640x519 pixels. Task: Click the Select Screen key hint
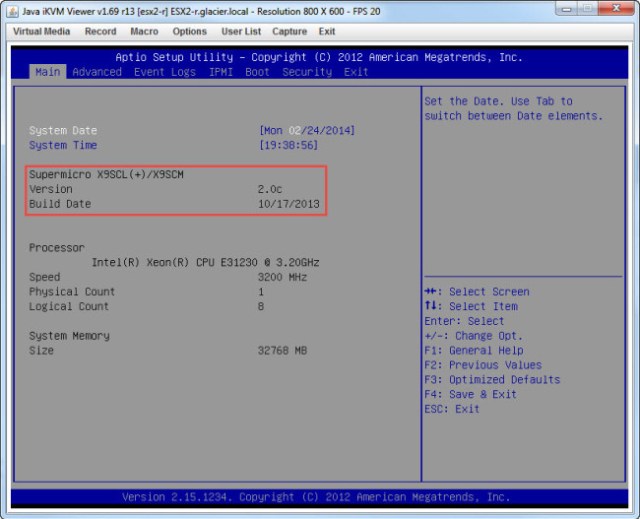tap(477, 292)
